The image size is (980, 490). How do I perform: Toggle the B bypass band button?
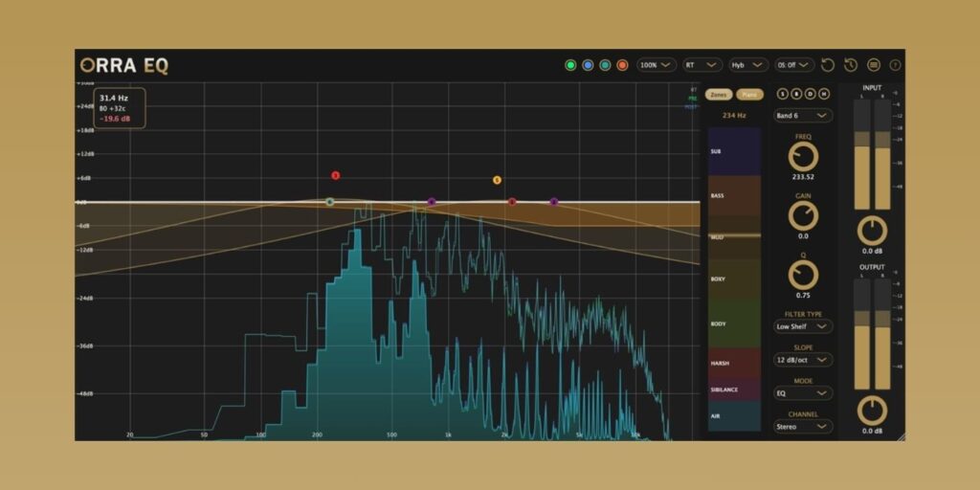tap(796, 95)
